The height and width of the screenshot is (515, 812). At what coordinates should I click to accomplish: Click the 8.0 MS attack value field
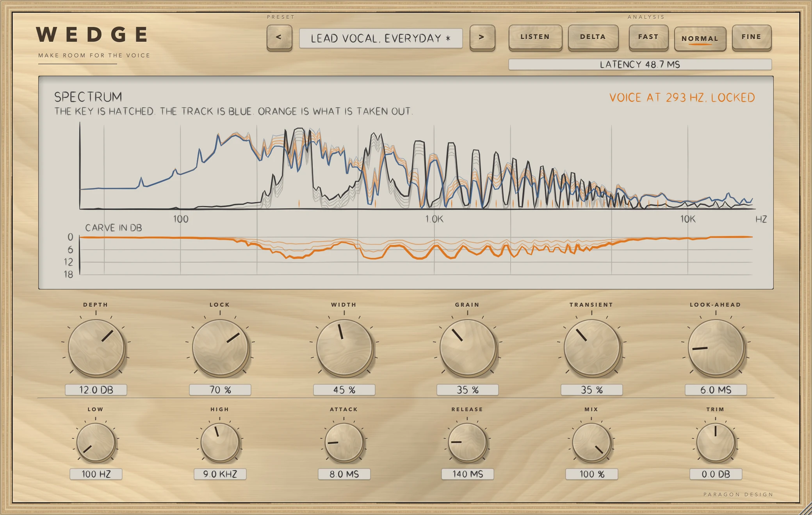coord(344,474)
